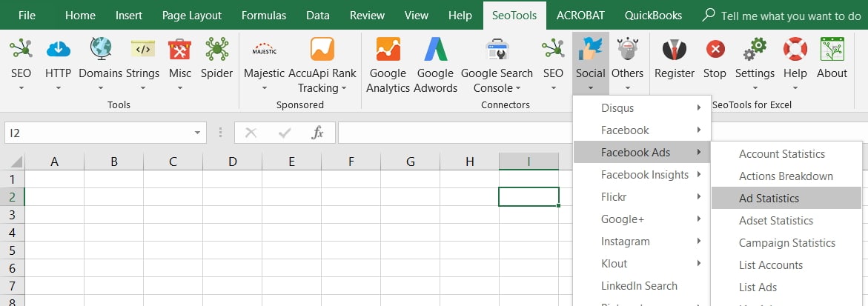Switch to the Data tab

coord(318,16)
